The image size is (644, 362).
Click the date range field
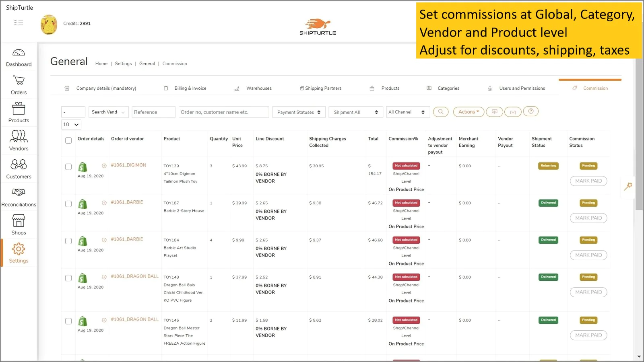(73, 112)
